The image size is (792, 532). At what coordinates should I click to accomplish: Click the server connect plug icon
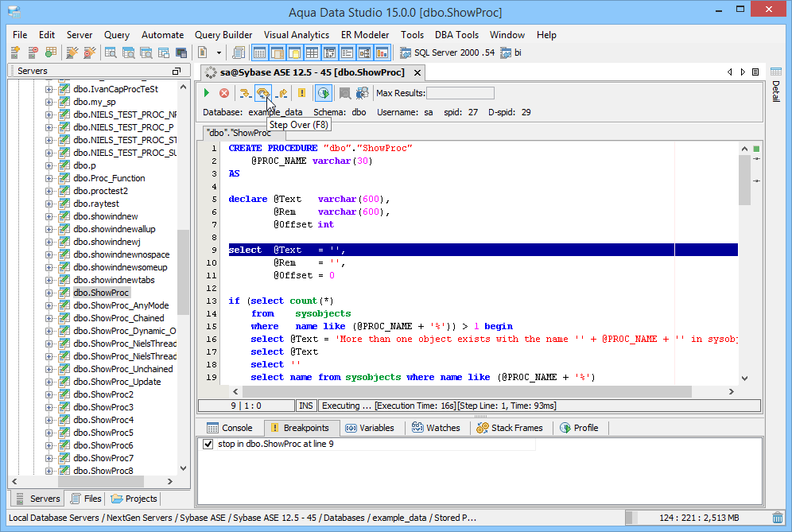point(72,52)
